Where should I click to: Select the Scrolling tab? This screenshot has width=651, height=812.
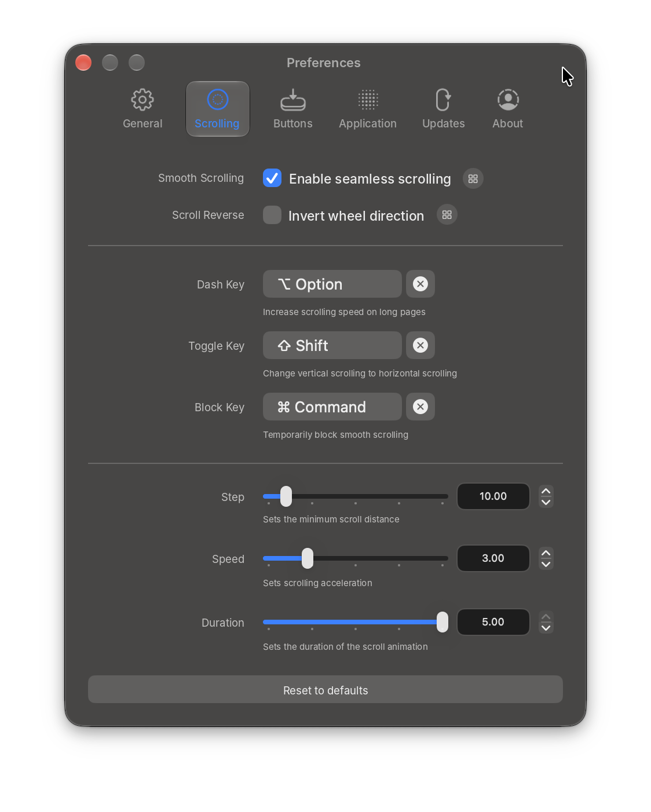[x=217, y=109]
